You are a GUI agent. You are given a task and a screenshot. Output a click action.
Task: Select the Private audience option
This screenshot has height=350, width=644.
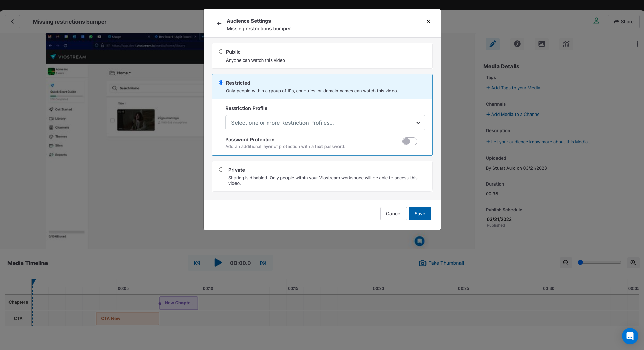tap(221, 170)
